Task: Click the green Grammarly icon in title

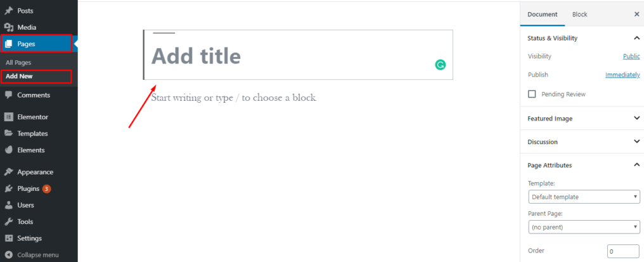Action: 440,65
